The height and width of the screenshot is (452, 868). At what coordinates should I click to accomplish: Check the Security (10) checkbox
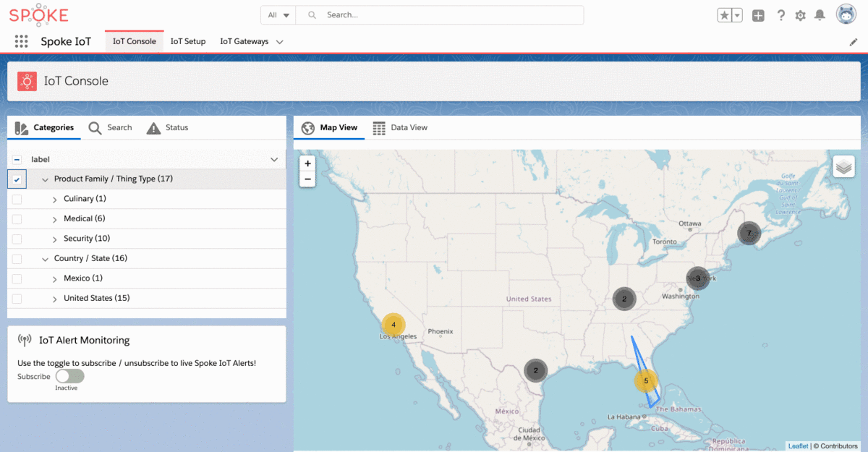pos(17,239)
